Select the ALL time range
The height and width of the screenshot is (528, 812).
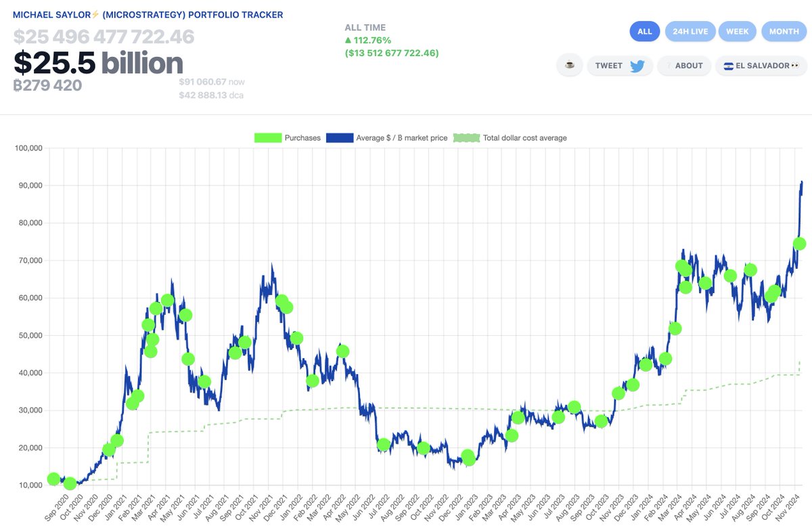pyautogui.click(x=645, y=31)
